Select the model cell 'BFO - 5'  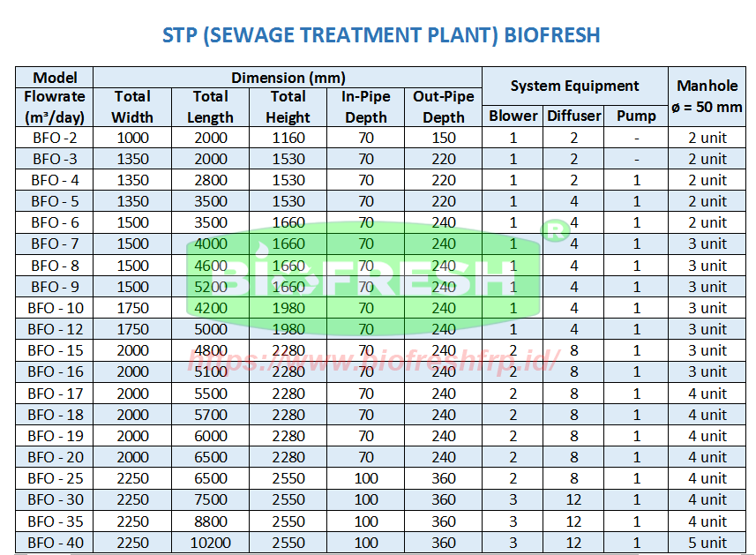click(x=55, y=201)
